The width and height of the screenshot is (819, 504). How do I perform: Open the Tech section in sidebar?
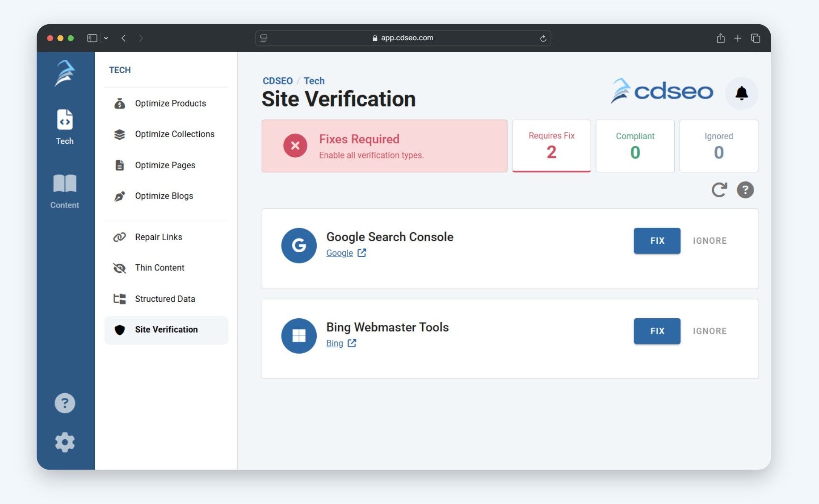coord(65,127)
